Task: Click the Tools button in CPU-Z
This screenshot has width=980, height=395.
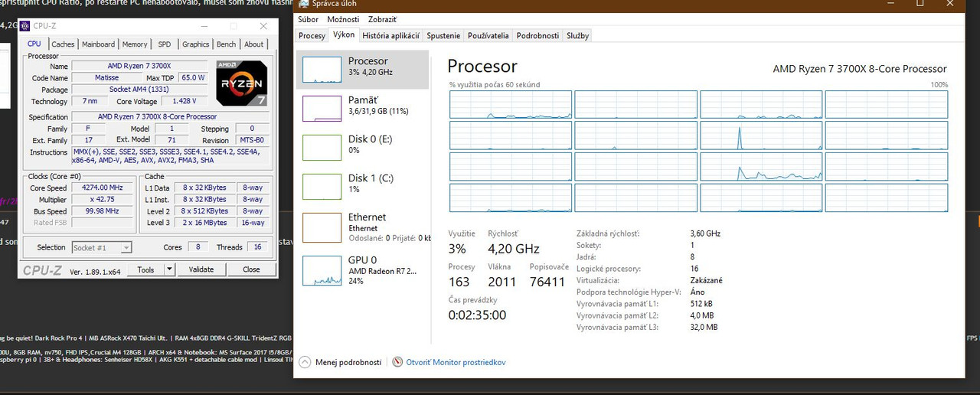Action: [145, 269]
